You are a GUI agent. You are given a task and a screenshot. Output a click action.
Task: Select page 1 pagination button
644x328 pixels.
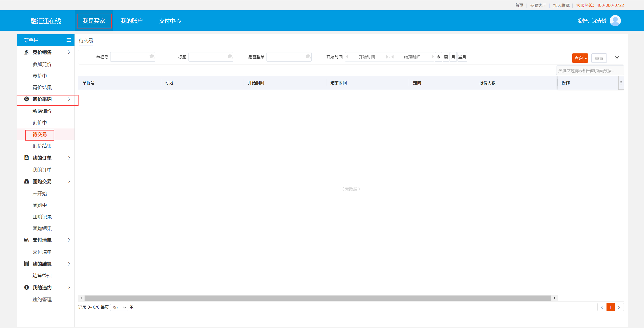[x=610, y=307]
